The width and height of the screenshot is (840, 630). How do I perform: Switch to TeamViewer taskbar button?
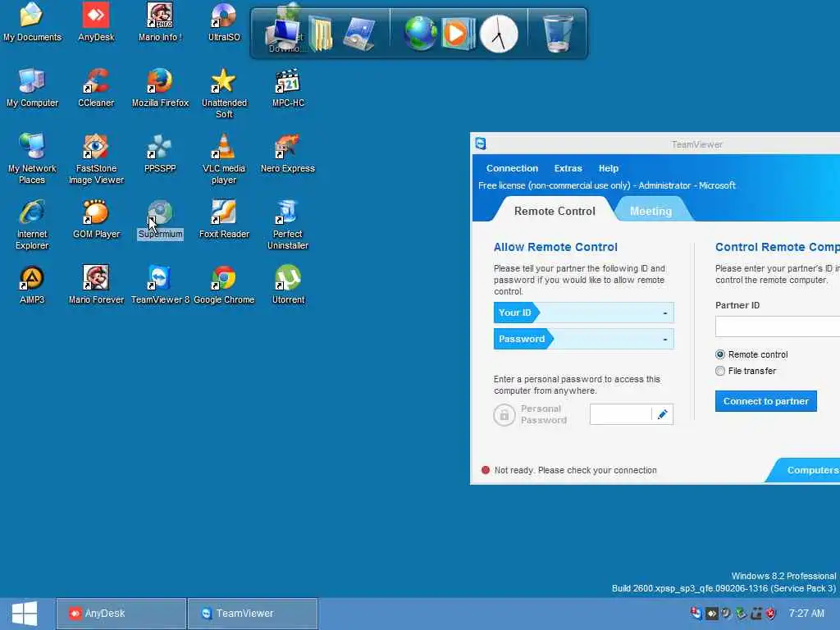pyautogui.click(x=253, y=614)
